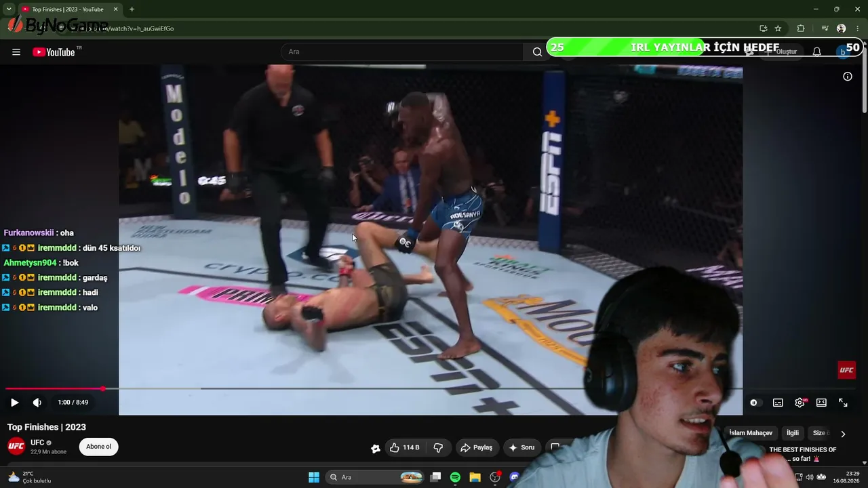868x488 pixels.
Task: Close the 'Top Finishes | 2023' tab
Action: coord(115,9)
